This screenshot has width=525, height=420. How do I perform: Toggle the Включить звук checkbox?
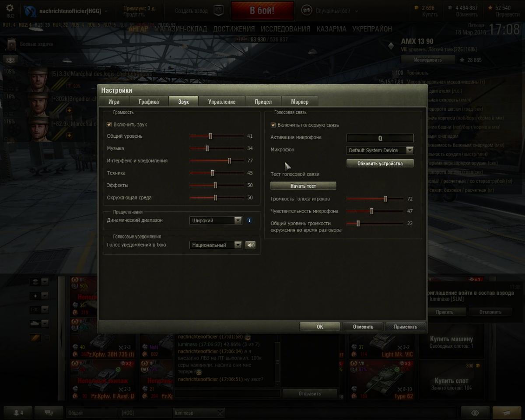(109, 125)
